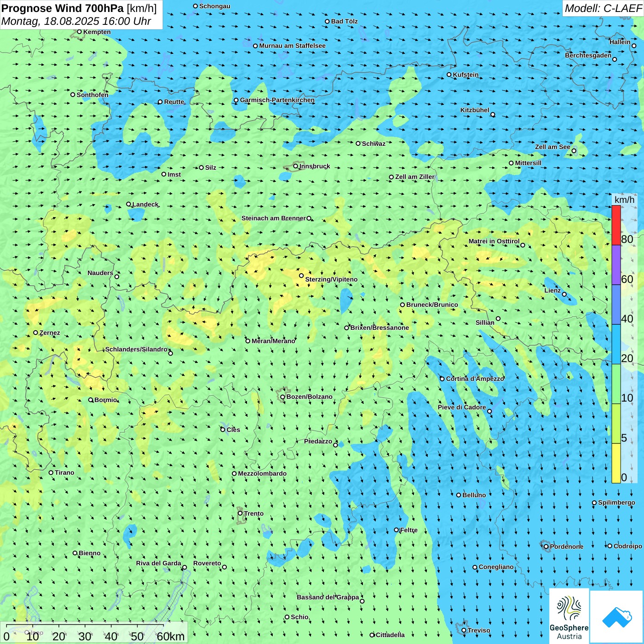The width and height of the screenshot is (644, 644).
Task: Click the 'Trento' label
Action: [254, 513]
